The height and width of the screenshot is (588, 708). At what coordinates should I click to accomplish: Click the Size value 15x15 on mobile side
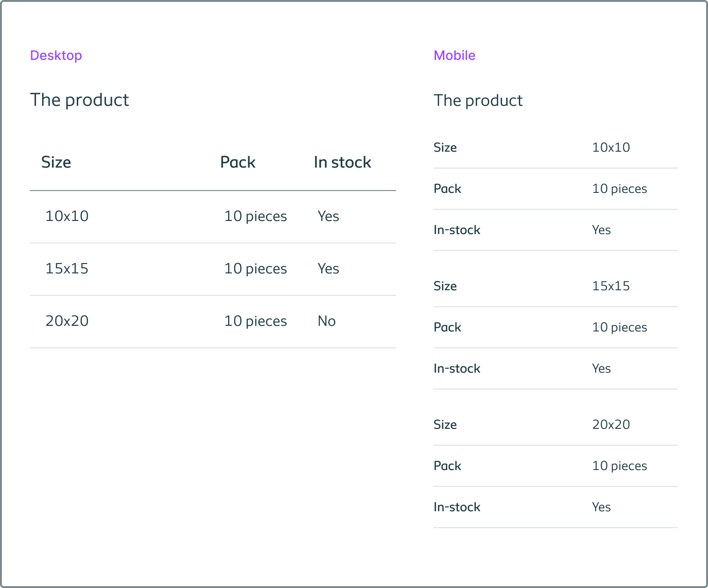612,286
